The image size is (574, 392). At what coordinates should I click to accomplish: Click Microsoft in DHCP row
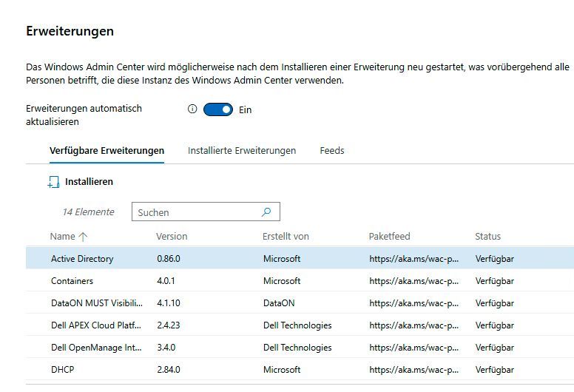(x=282, y=370)
